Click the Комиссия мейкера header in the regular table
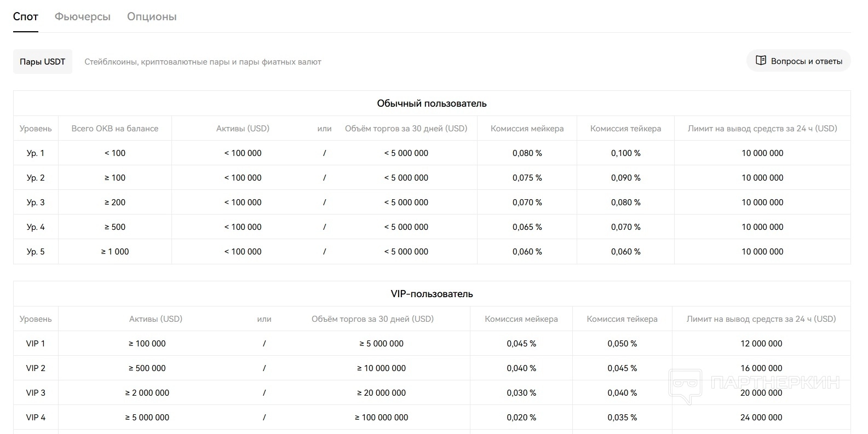The image size is (868, 434). click(x=527, y=129)
